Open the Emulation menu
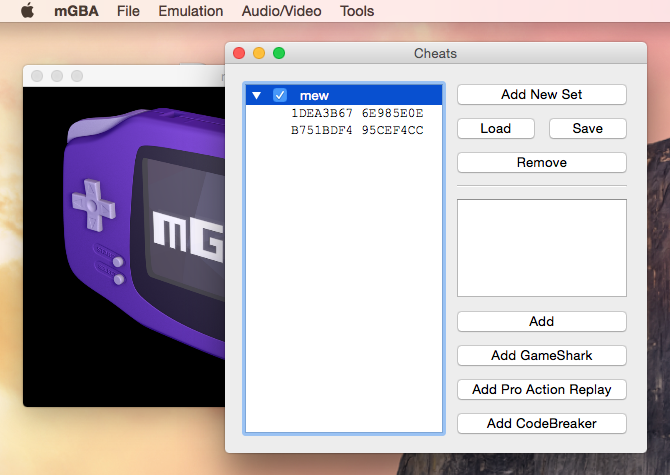 click(x=191, y=11)
